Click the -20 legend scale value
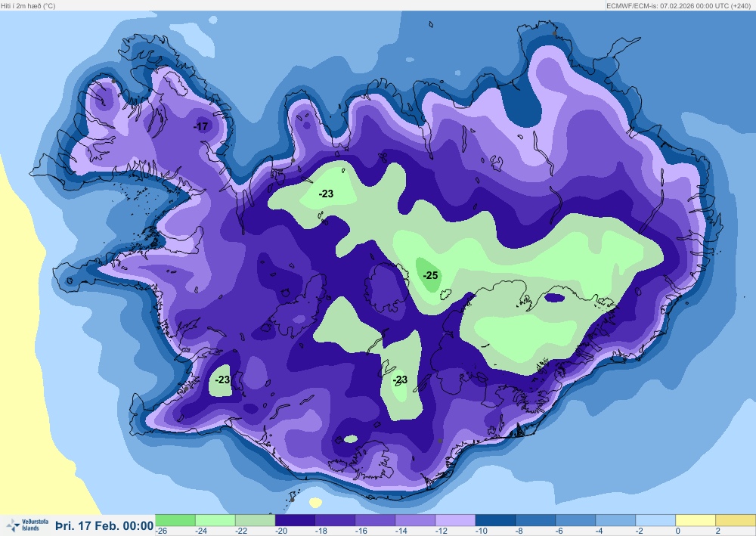The width and height of the screenshot is (756, 536). [x=281, y=531]
